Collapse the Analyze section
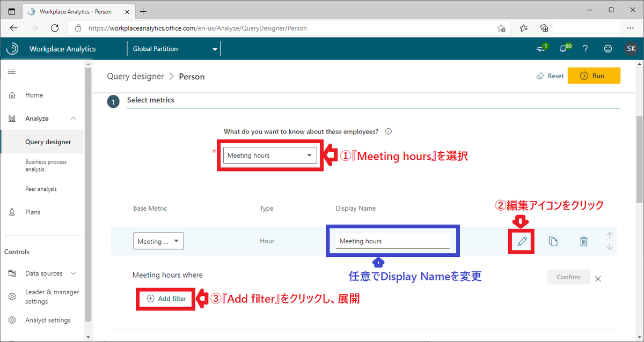The height and width of the screenshot is (342, 644). click(74, 118)
